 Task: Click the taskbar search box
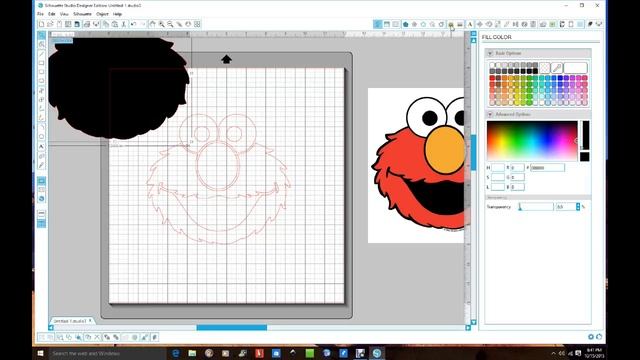click(107, 353)
